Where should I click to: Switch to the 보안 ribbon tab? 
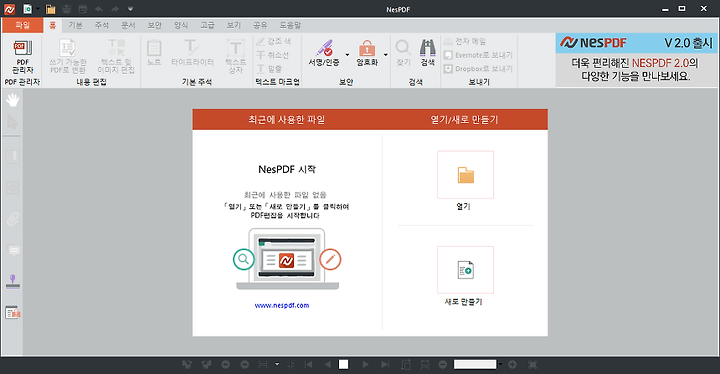154,25
